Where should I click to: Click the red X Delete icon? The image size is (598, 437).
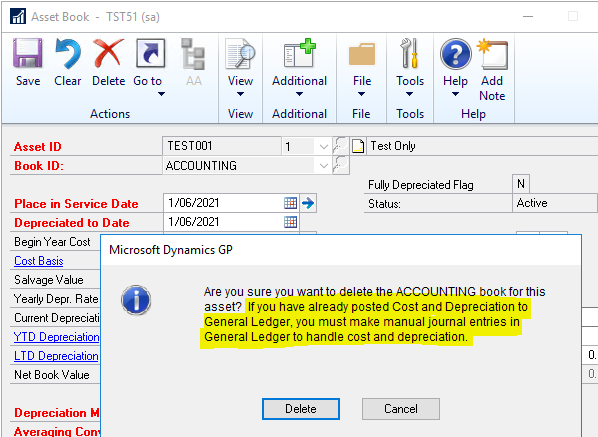click(108, 53)
